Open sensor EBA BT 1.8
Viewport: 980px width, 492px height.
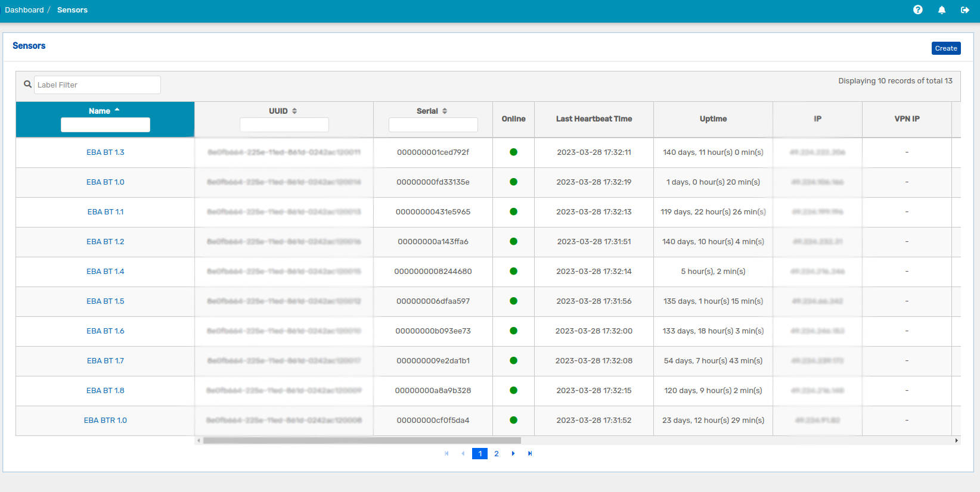coord(106,391)
